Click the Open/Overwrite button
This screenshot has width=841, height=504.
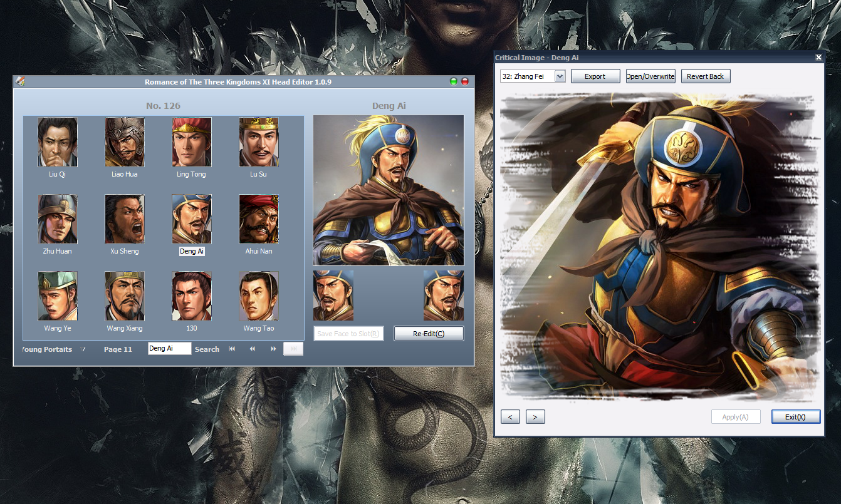point(650,76)
